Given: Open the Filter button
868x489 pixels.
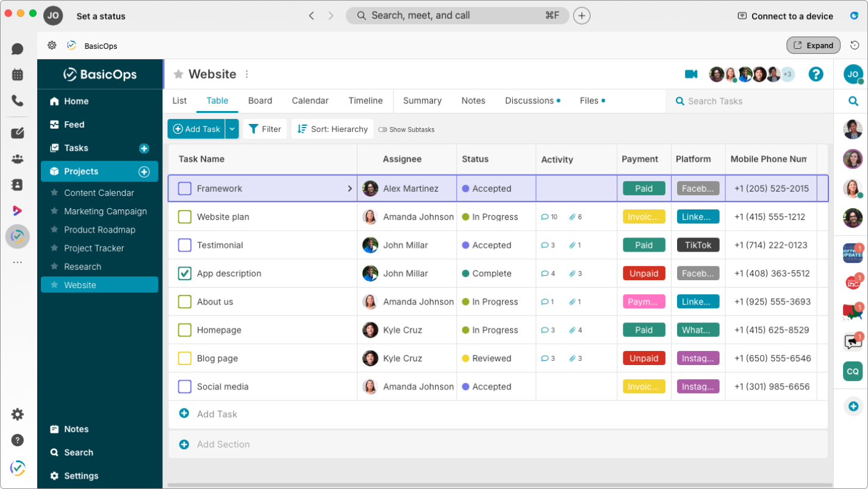Looking at the screenshot, I should [265, 129].
